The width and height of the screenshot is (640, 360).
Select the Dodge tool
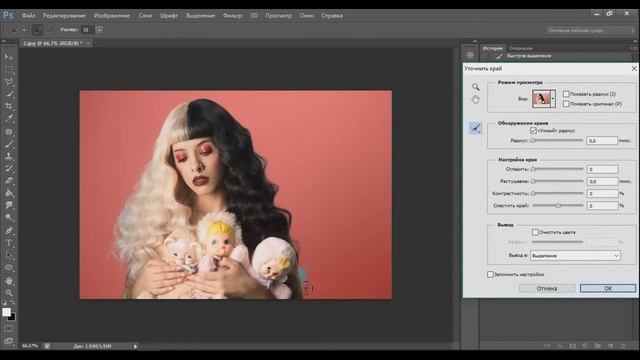coord(9,217)
